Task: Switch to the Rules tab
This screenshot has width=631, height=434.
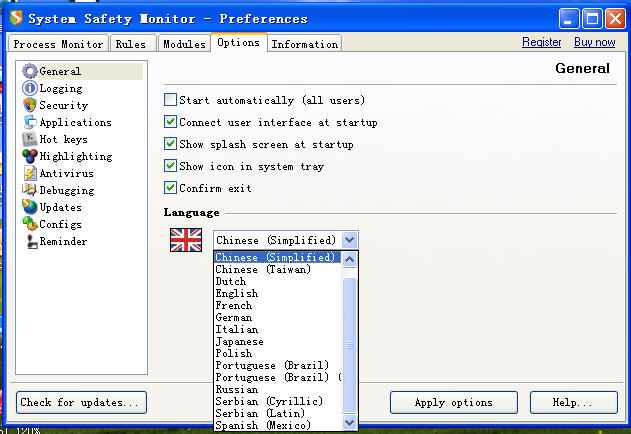Action: (131, 44)
